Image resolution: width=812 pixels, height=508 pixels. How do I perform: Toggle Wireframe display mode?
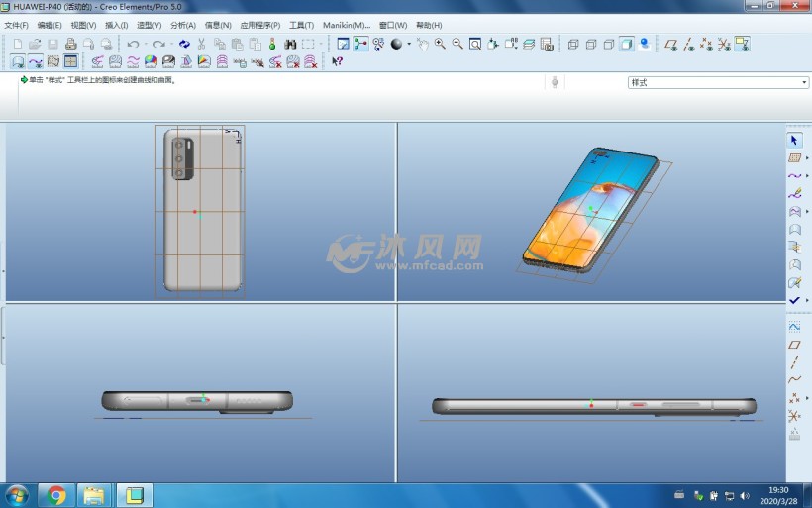[573, 44]
